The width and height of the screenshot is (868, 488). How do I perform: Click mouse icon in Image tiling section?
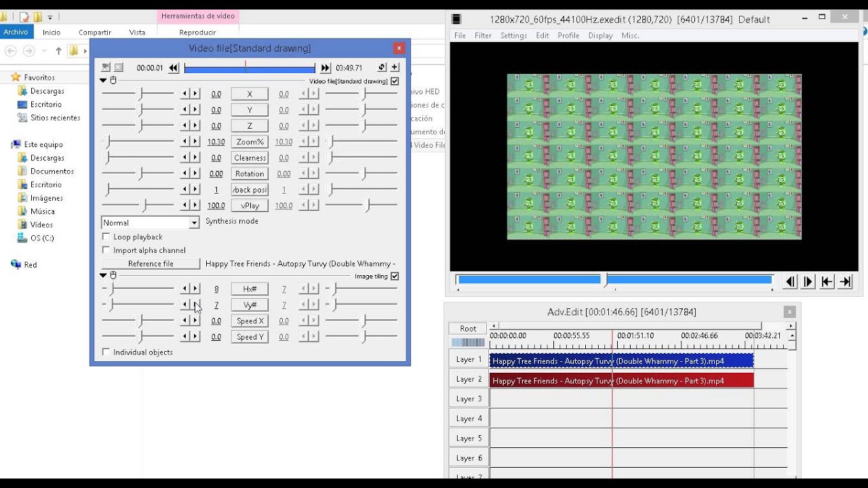[113, 275]
